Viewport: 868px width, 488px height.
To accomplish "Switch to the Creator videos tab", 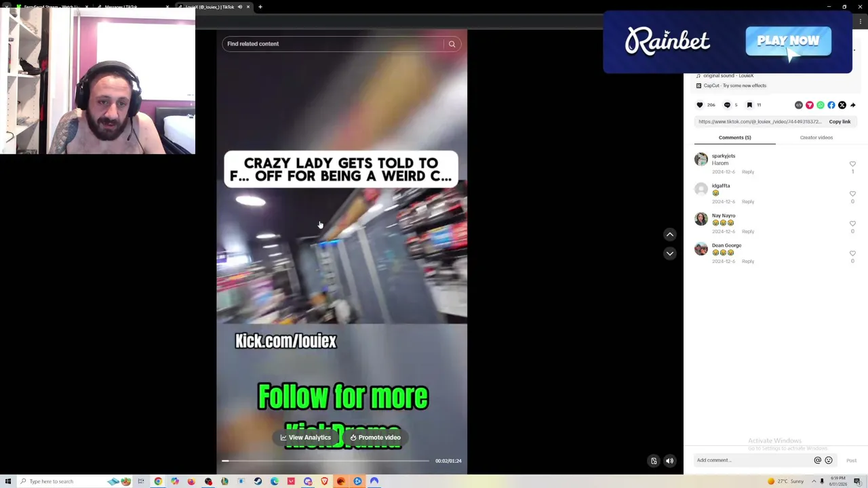I will pos(816,138).
